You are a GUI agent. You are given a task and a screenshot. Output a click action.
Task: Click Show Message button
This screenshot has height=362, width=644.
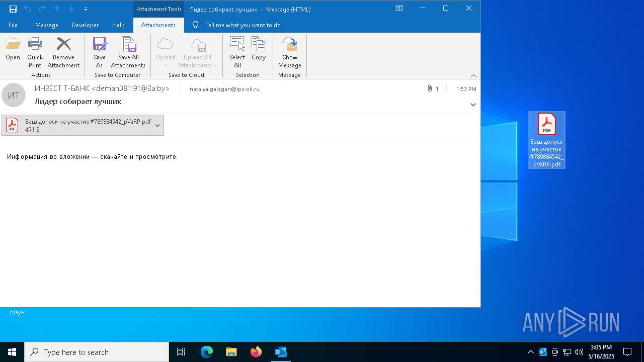(x=290, y=52)
